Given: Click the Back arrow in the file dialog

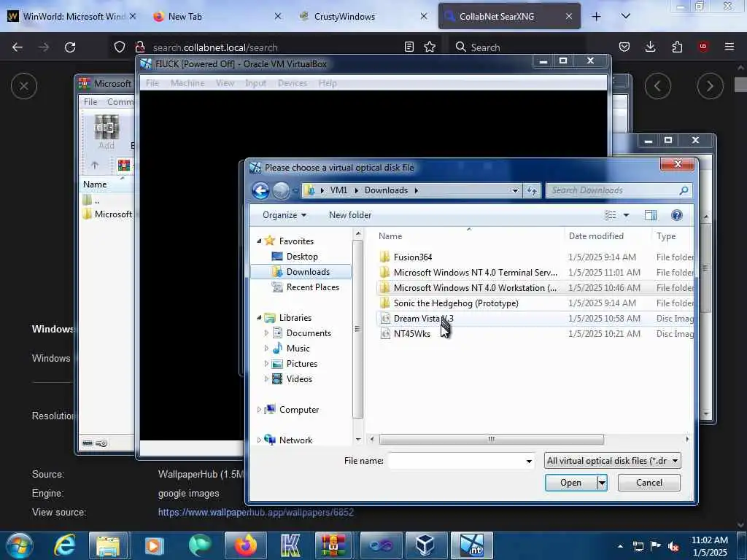Looking at the screenshot, I should click(260, 190).
